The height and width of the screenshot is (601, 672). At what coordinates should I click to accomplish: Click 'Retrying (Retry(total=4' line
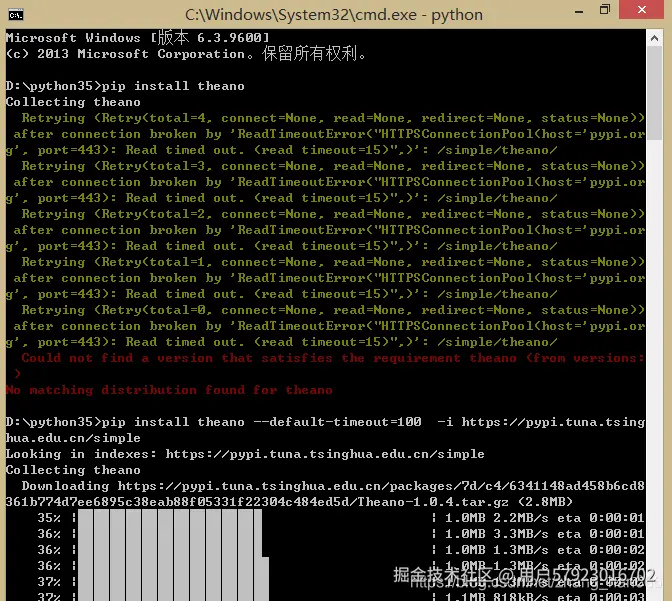coord(333,118)
